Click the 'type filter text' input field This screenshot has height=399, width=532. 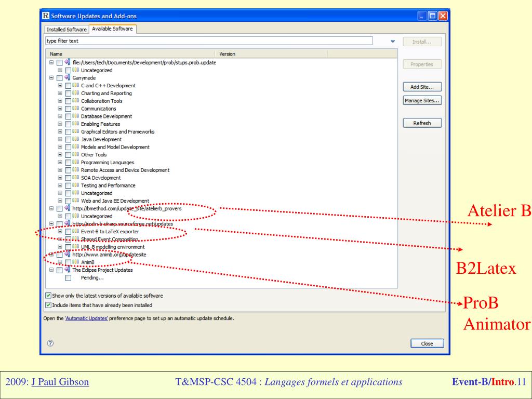coord(209,41)
